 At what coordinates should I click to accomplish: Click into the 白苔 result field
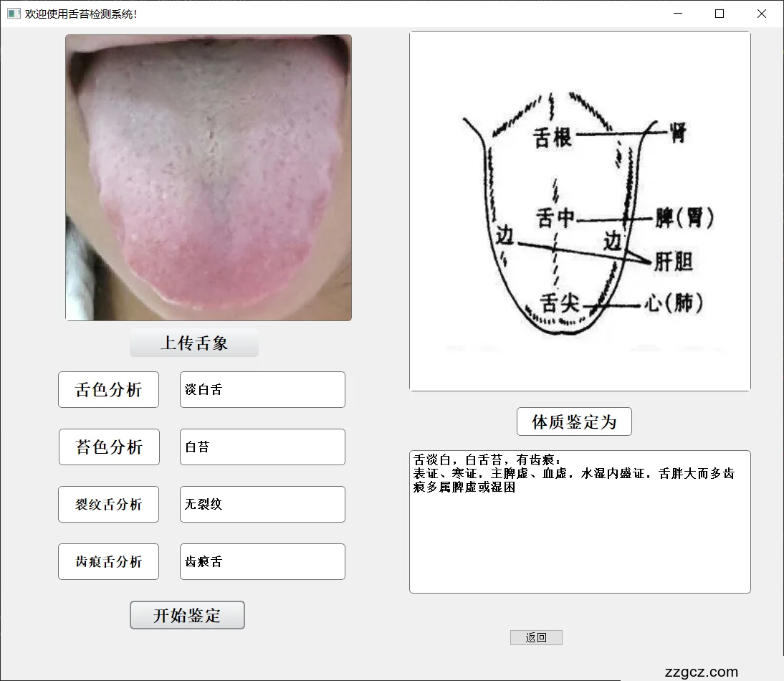tap(262, 447)
